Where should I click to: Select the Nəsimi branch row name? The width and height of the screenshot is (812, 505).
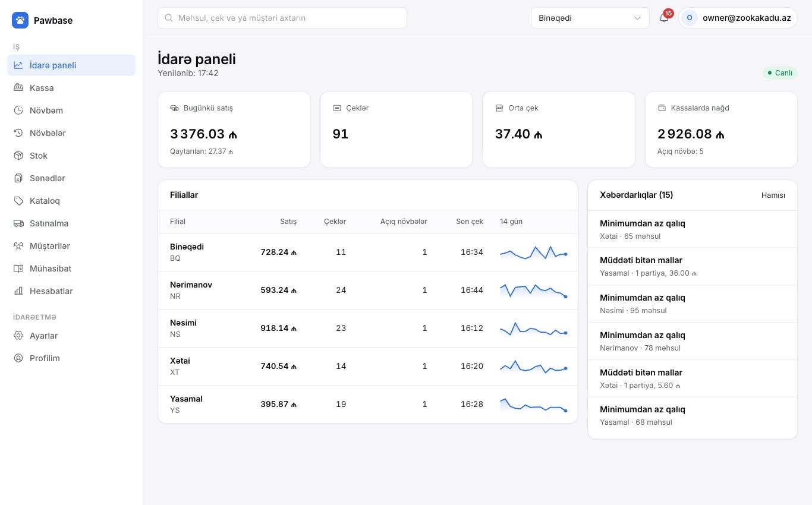(183, 323)
